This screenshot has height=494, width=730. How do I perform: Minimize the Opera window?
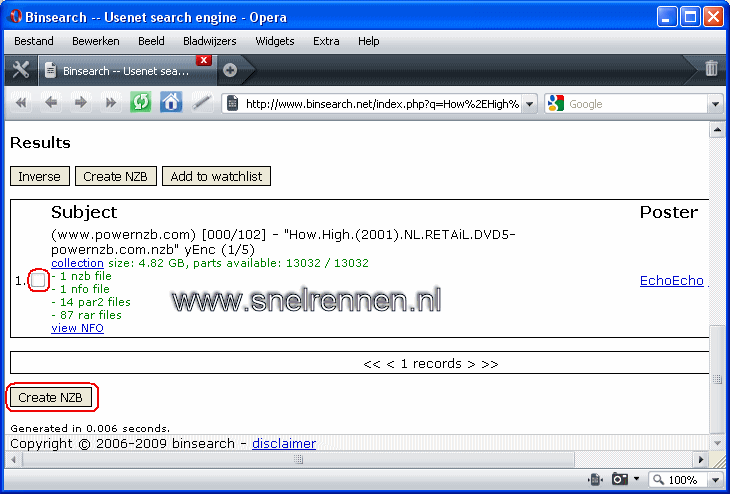click(666, 17)
